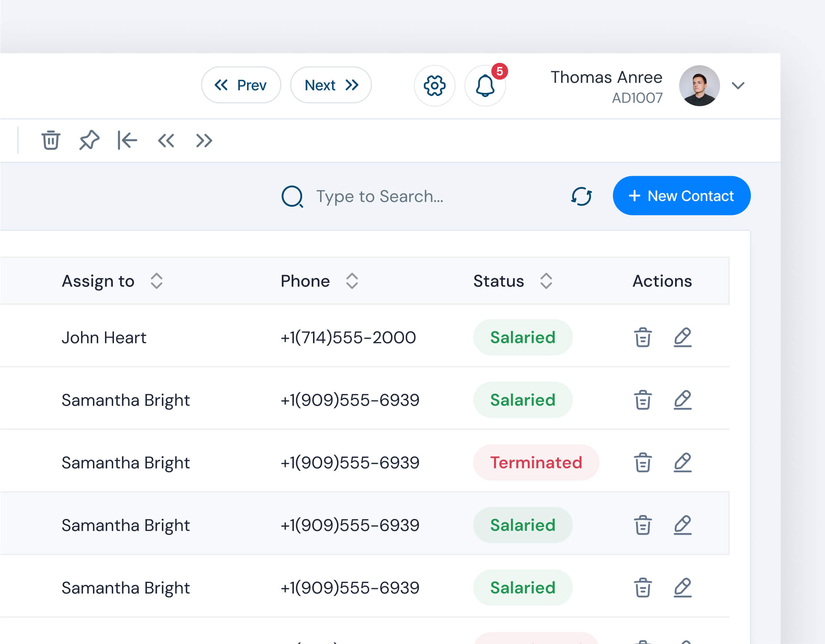
Task: Click the Salaried status badge for John Heart
Action: (523, 338)
